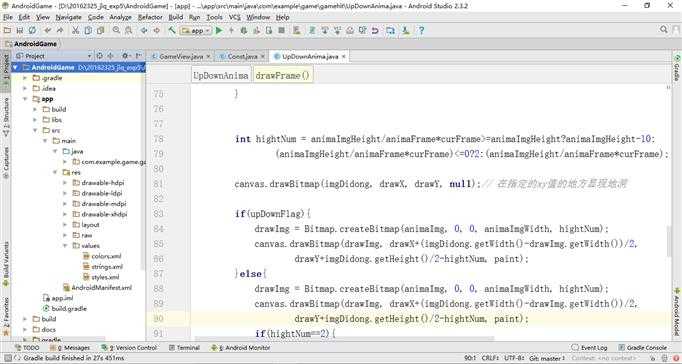Toggle the Captures side panel tab
This screenshot has width=682, height=364.
(6, 163)
